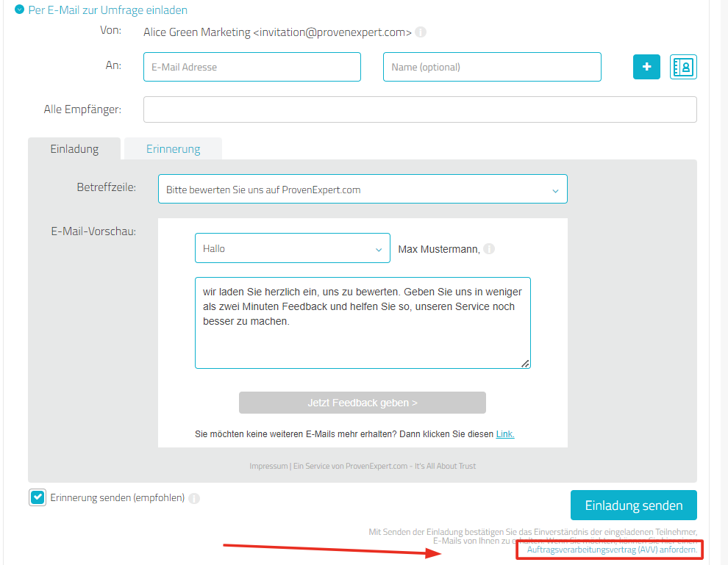Focus the Name (optional) input field

492,67
